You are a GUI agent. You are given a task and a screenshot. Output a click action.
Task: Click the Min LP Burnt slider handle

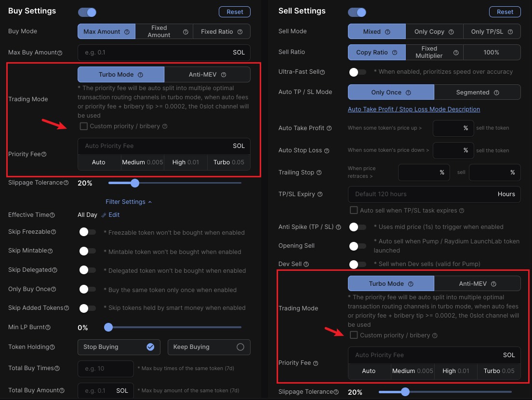(x=108, y=327)
